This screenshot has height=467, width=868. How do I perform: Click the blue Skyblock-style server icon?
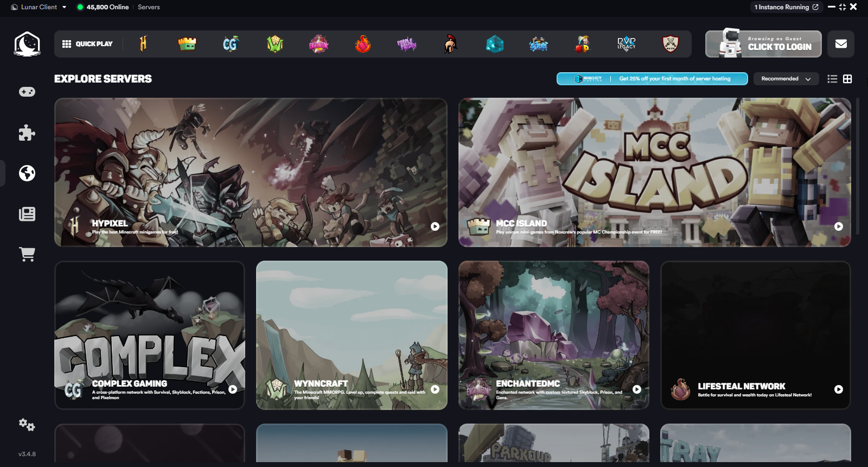tap(539, 43)
